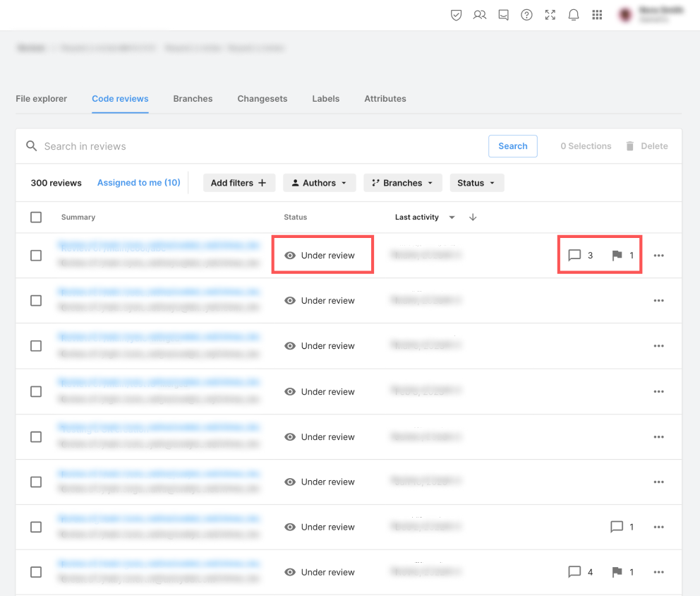This screenshot has height=596, width=700.
Task: Check the first review row checkbox
Action: 36,256
